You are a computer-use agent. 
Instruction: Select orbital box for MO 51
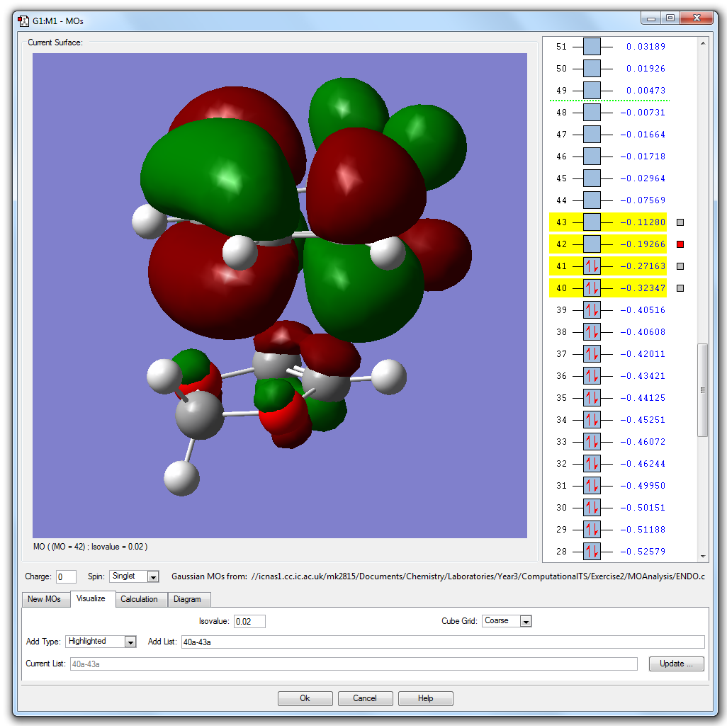click(x=592, y=47)
